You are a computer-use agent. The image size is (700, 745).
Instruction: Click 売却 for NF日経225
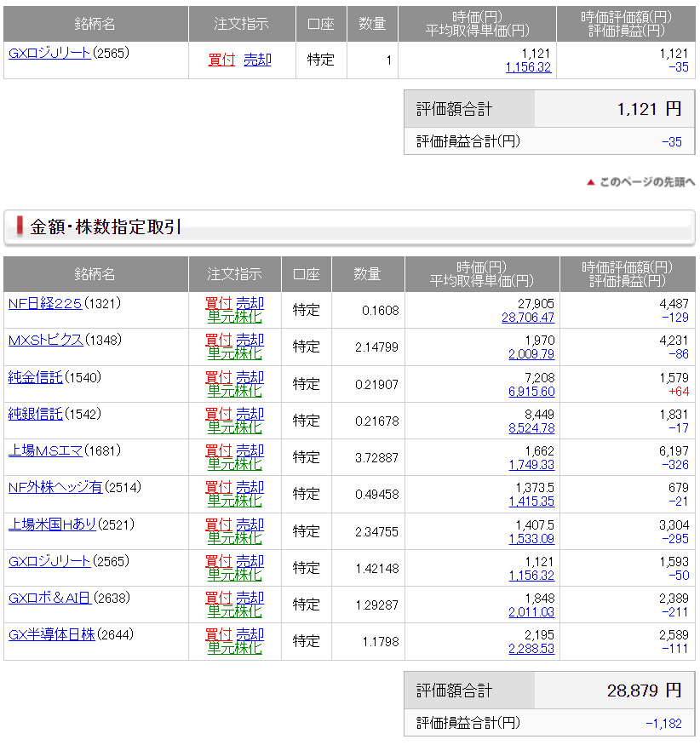[250, 303]
